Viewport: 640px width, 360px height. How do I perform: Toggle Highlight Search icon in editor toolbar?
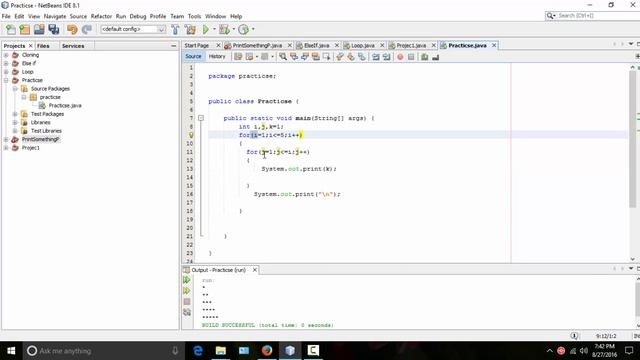click(x=315, y=57)
